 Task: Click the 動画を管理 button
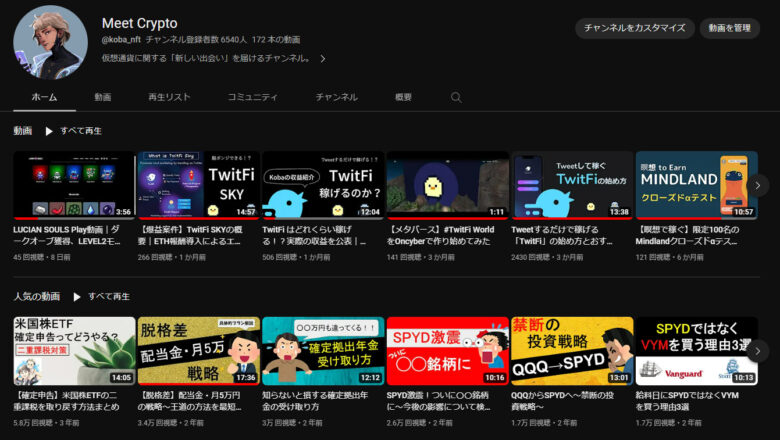coord(729,28)
